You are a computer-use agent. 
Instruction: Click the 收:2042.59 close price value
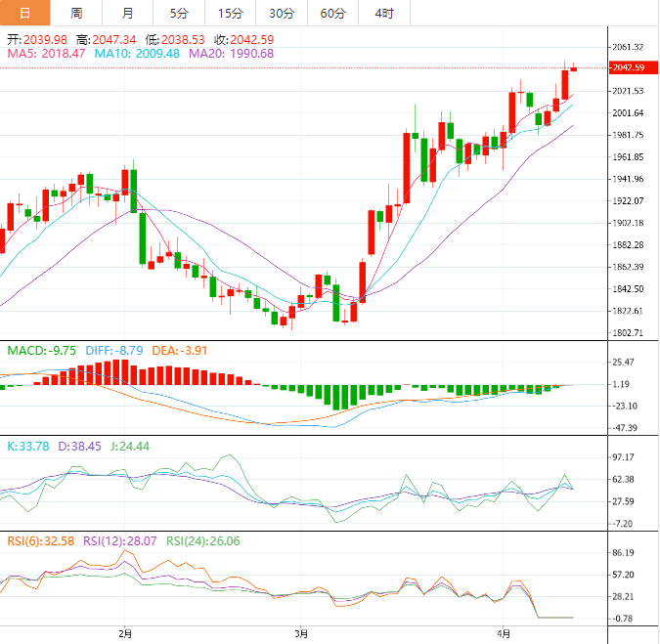244,39
